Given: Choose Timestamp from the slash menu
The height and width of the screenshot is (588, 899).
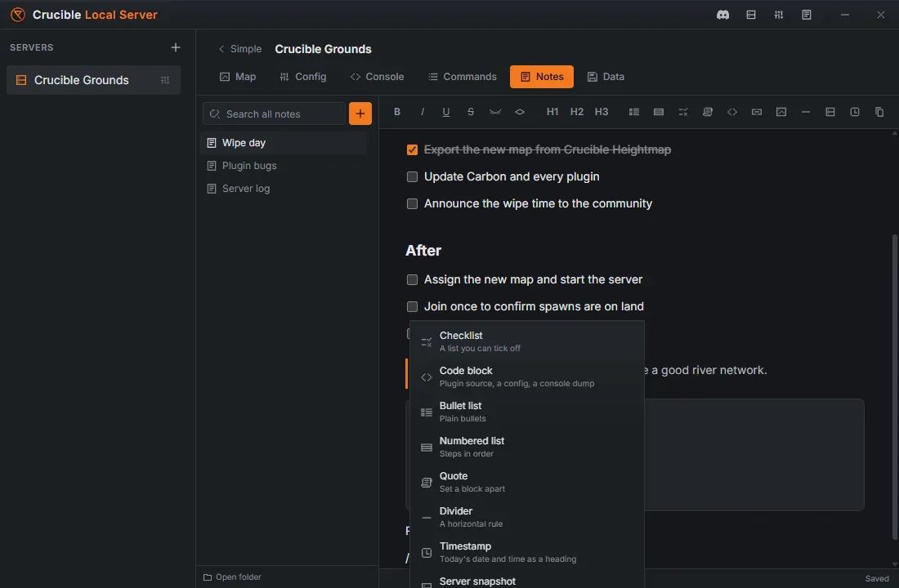Looking at the screenshot, I should click(527, 552).
